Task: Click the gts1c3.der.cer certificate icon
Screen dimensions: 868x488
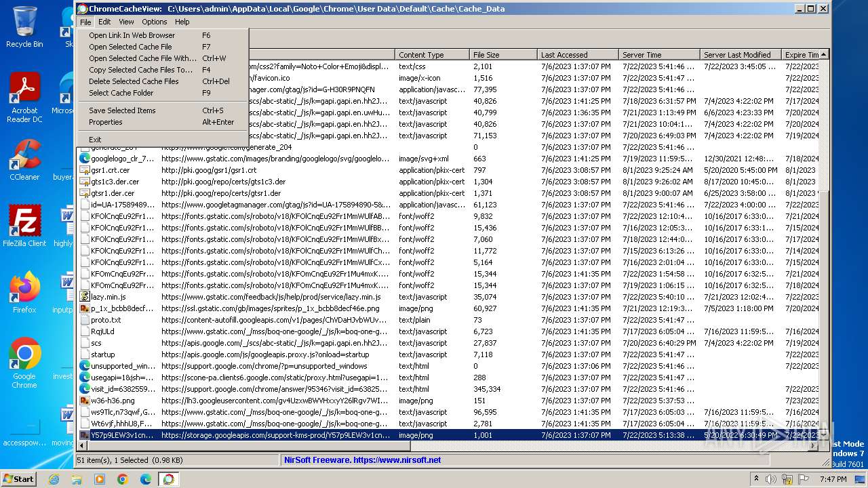Action: 85,182
